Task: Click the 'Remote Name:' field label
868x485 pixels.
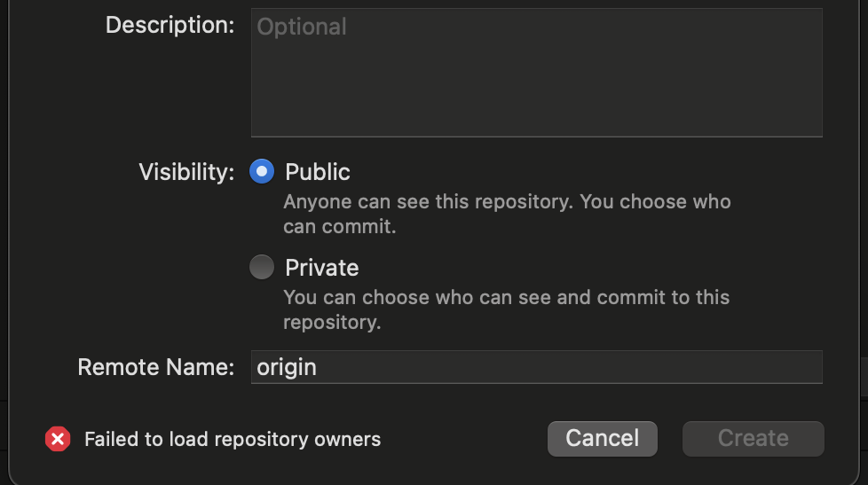Action: pos(155,367)
